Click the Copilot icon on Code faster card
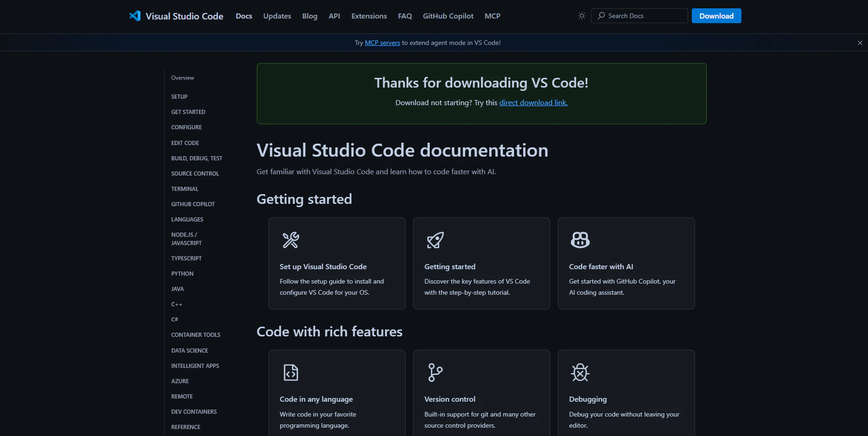The height and width of the screenshot is (436, 868). pos(580,240)
